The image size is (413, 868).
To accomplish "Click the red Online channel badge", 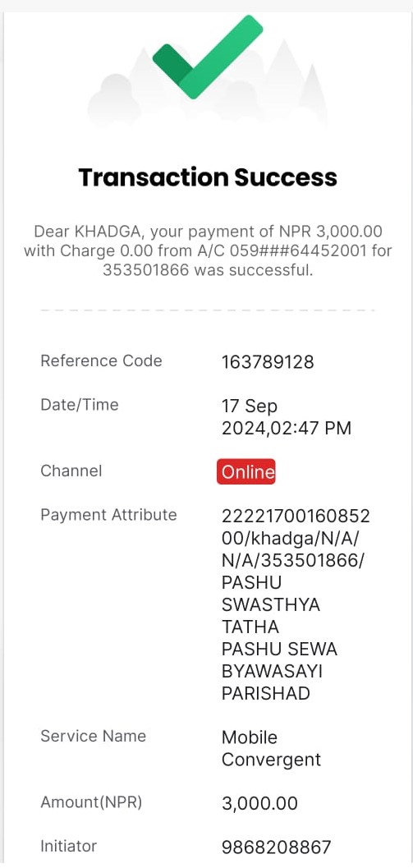I will [x=246, y=471].
